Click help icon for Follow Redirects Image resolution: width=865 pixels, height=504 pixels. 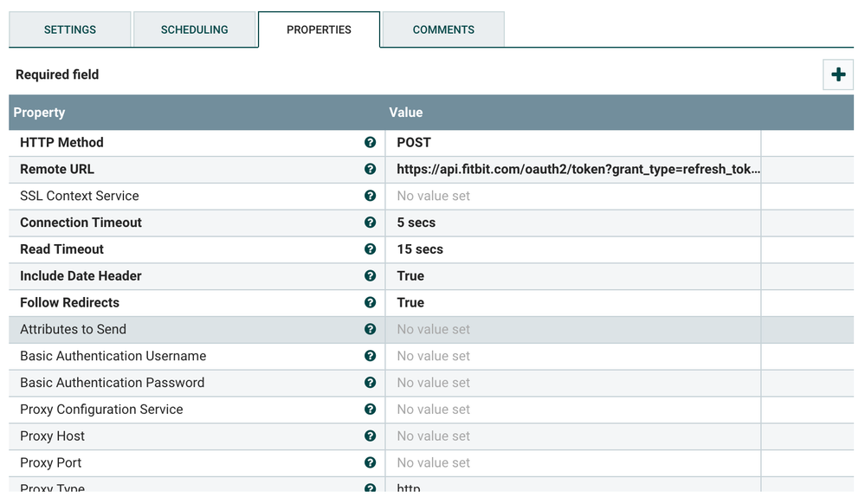tap(371, 303)
